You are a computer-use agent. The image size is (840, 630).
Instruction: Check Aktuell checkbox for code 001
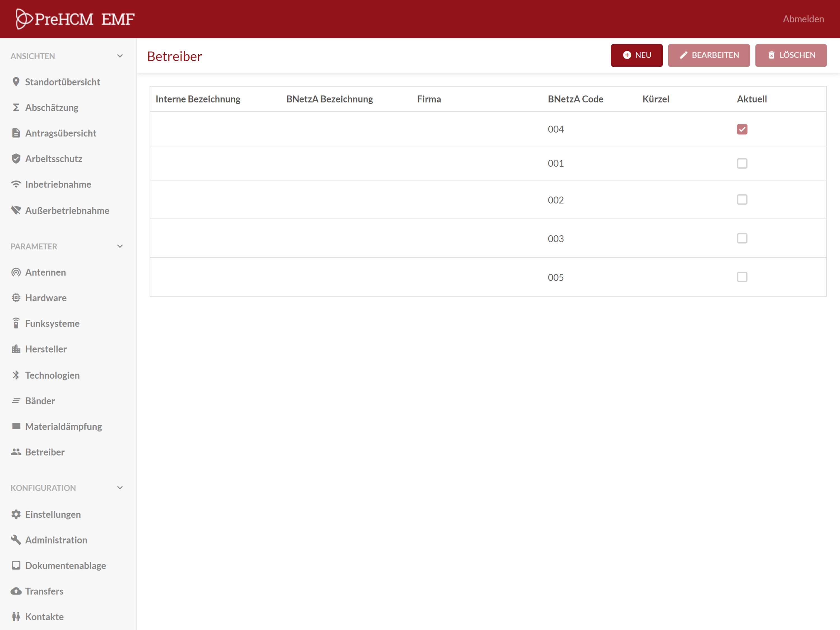click(x=742, y=163)
